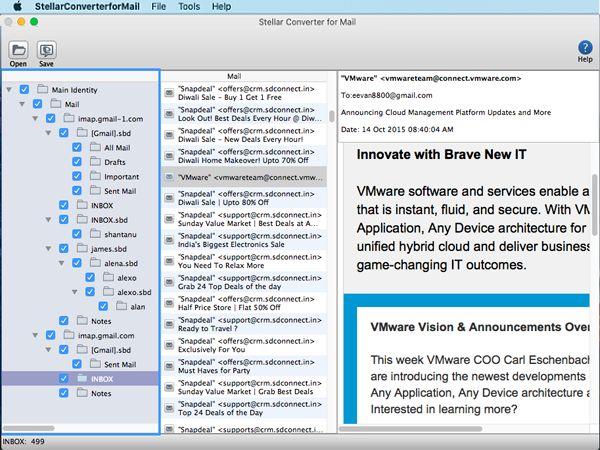Open the Diwali Sale Upto 80% Off mail
The image size is (600, 450).
point(244,198)
